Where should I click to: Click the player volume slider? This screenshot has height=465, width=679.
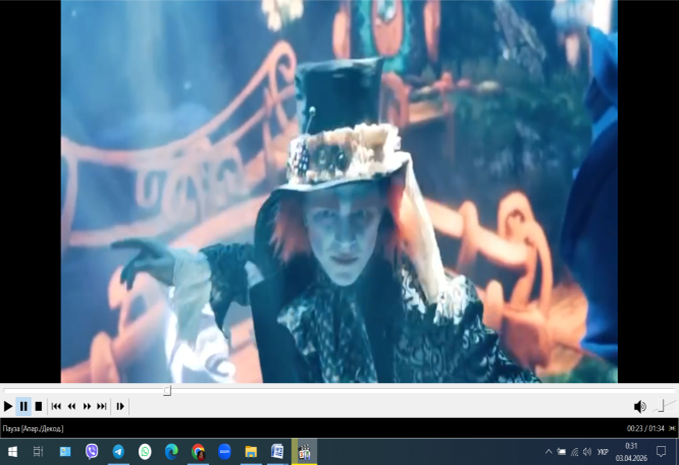[x=661, y=406]
